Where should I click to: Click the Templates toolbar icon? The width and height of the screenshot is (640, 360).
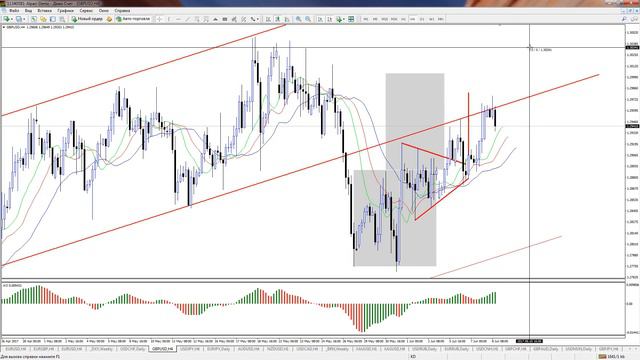pos(351,19)
